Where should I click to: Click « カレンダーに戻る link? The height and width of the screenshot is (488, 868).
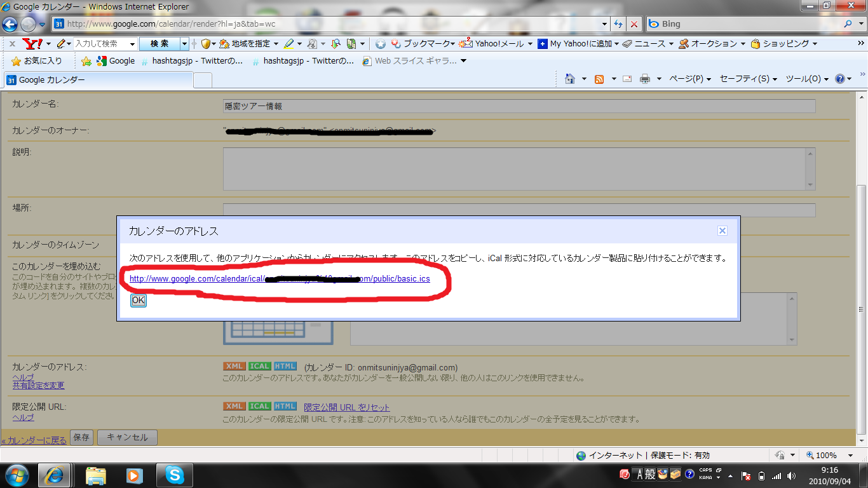[x=34, y=440]
